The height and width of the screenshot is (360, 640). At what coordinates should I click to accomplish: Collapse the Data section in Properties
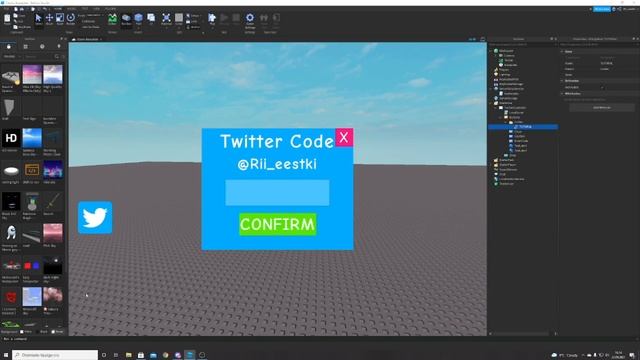pyautogui.click(x=562, y=51)
